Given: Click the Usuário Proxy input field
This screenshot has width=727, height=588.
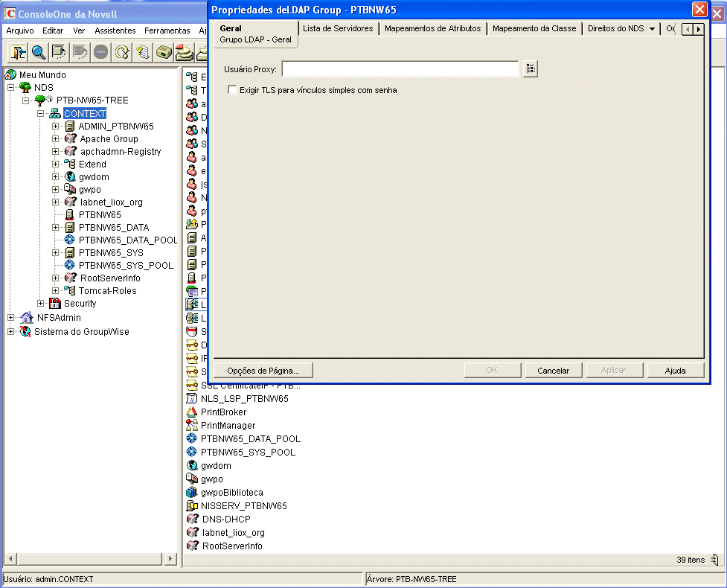Looking at the screenshot, I should (400, 69).
